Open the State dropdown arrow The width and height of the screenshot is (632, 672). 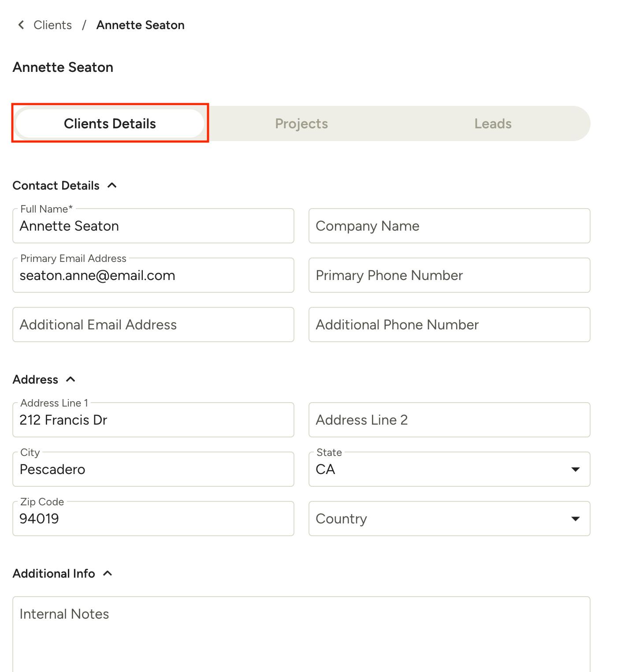click(x=575, y=469)
